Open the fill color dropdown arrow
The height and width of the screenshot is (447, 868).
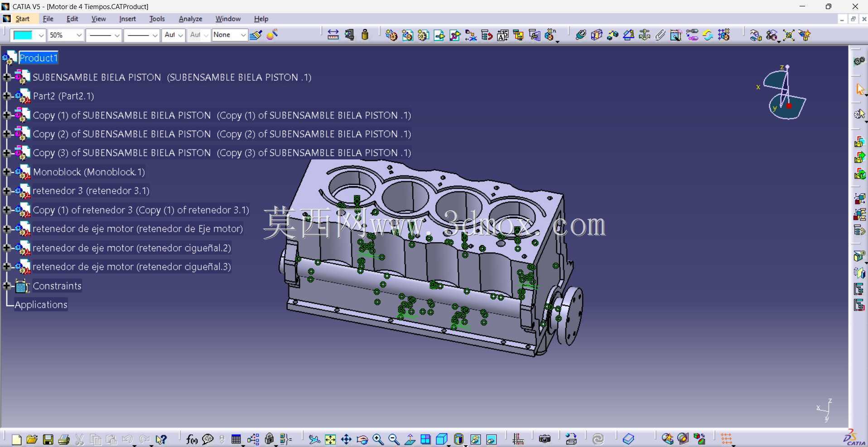(41, 35)
